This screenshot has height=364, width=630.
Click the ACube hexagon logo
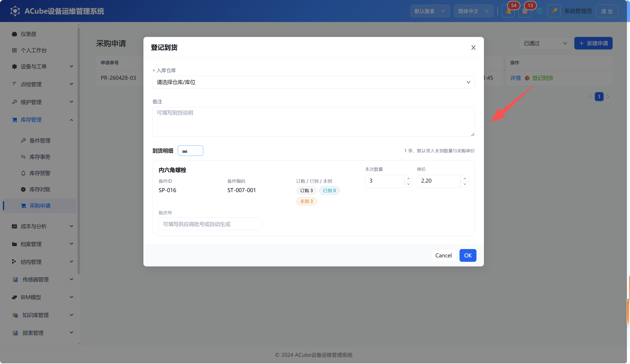click(x=15, y=11)
